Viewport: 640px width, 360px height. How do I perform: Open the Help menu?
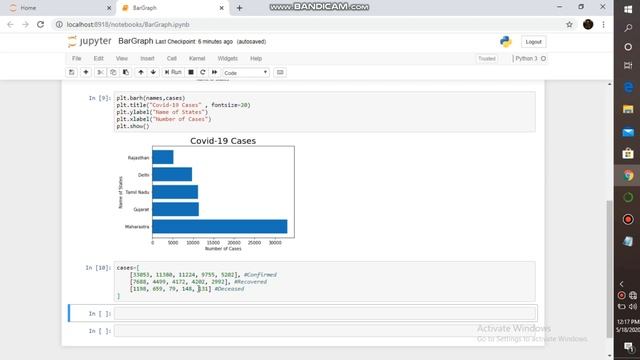coord(256,58)
